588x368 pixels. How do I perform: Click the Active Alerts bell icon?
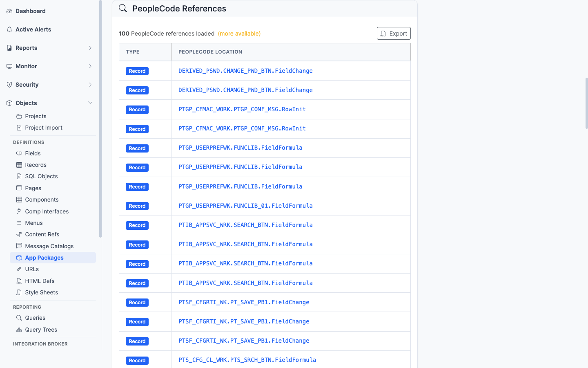click(9, 29)
